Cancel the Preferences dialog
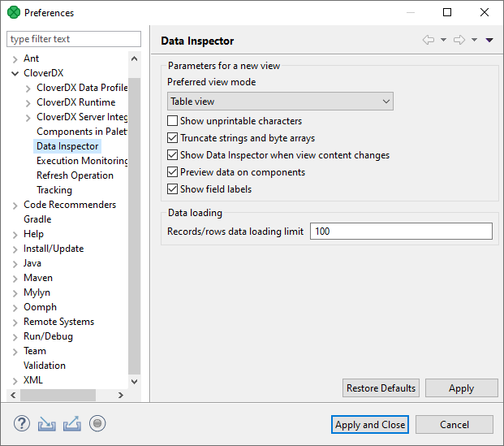Viewport: 504px width, 446px height. point(454,424)
